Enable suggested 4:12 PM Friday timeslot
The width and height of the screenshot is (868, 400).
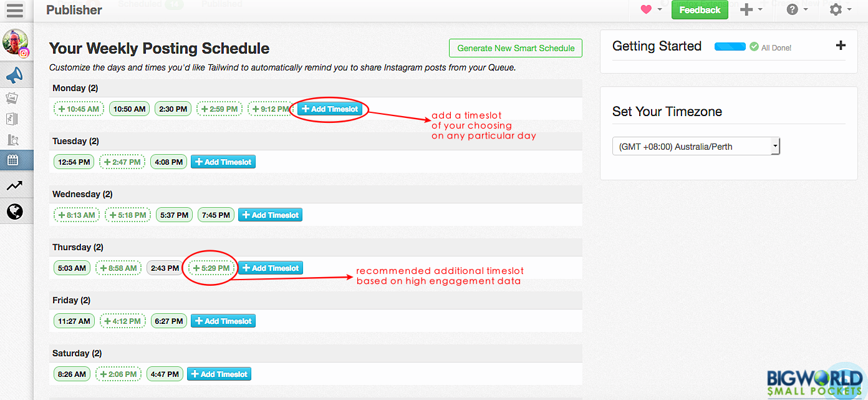[122, 321]
